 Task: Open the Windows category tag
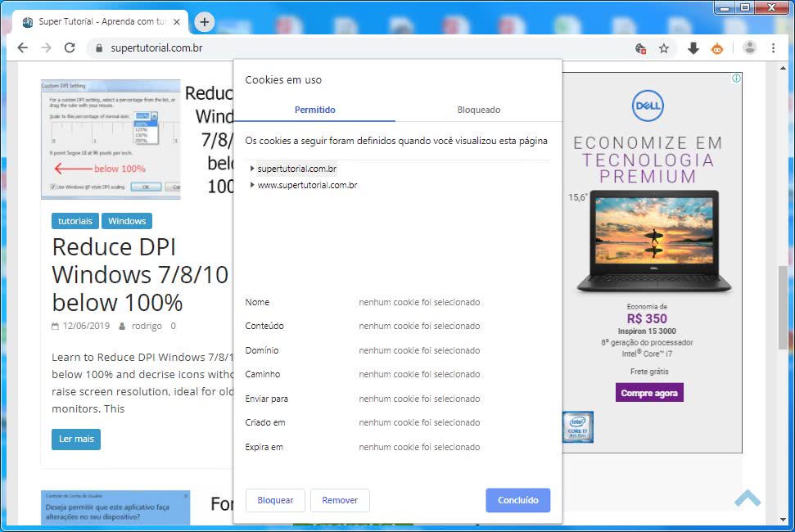[127, 221]
